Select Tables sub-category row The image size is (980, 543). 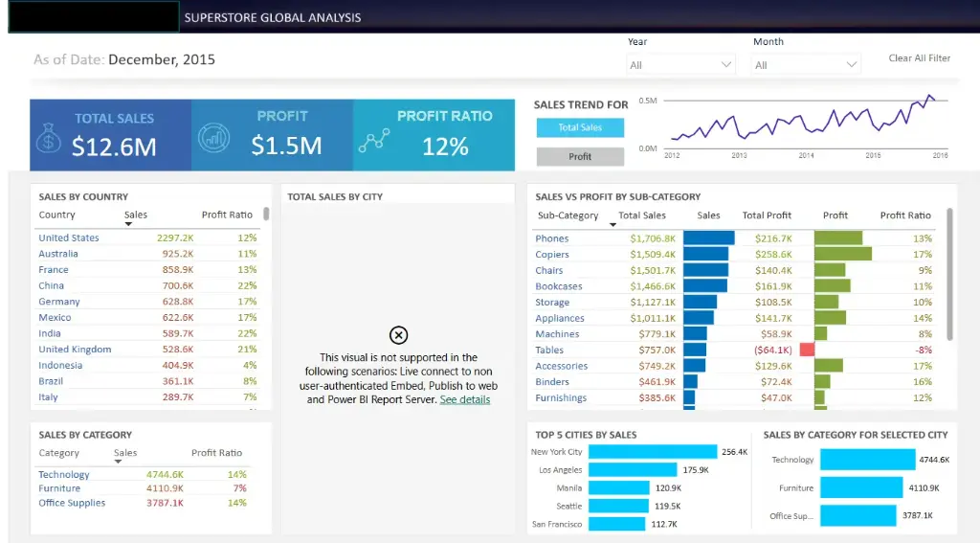point(734,350)
